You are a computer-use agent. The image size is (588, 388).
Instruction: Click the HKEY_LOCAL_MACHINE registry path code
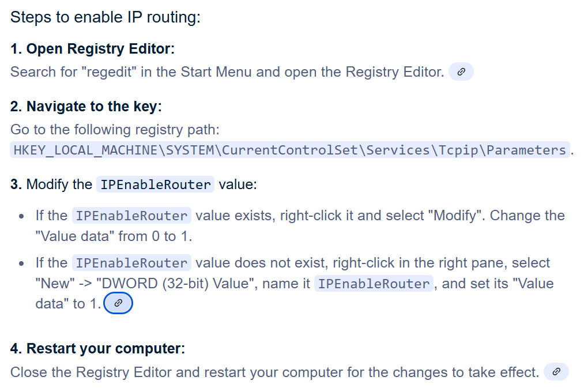point(289,150)
